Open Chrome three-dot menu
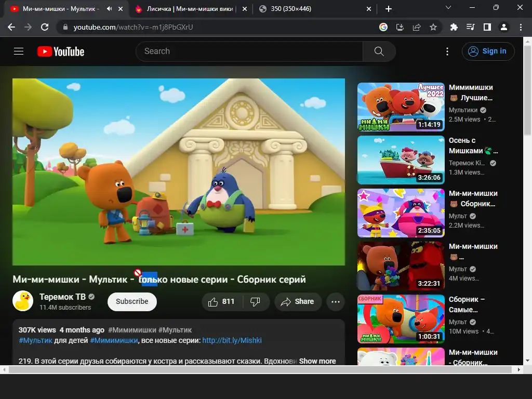The width and height of the screenshot is (532, 399). 521,27
